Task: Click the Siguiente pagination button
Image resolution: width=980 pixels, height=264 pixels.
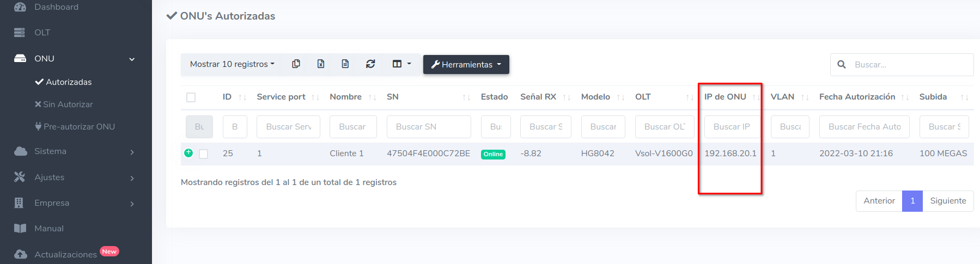Action: (947, 201)
